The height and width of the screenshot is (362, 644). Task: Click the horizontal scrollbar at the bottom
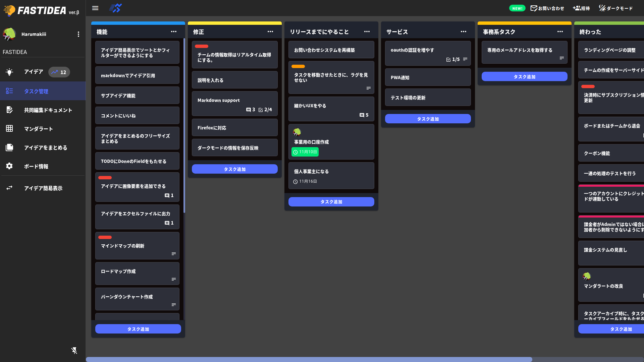(x=309, y=359)
